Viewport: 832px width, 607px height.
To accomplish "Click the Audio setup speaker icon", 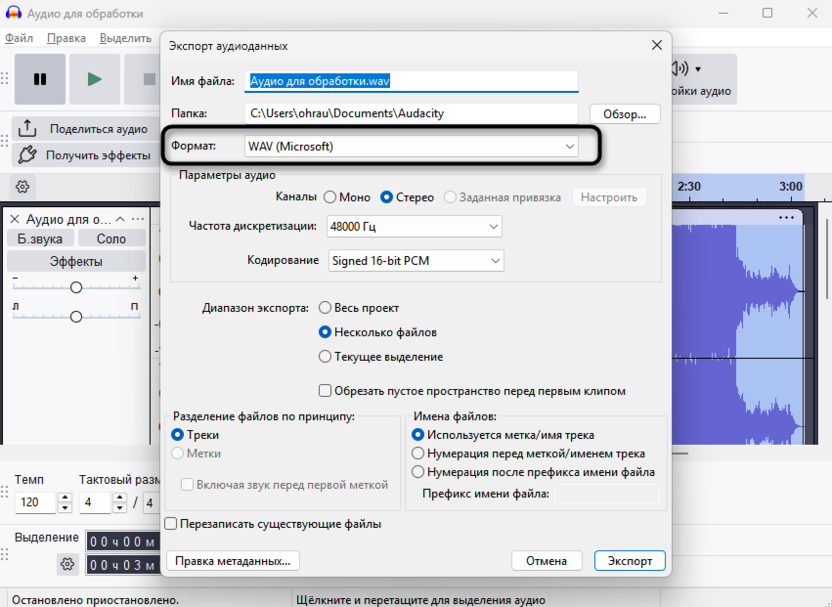I will pos(680,68).
